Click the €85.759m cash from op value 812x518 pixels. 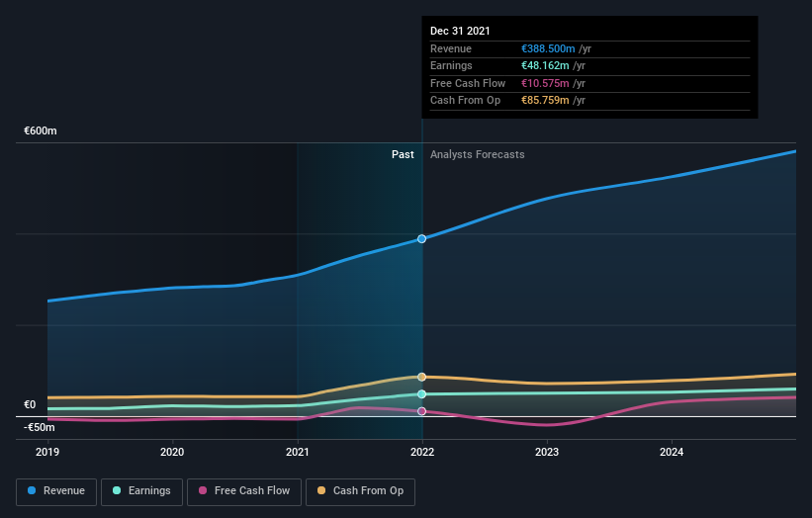[x=545, y=101]
